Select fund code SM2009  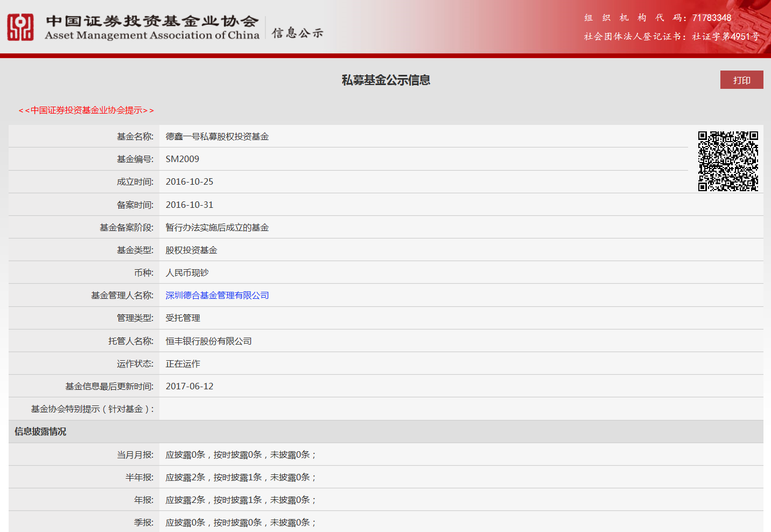[183, 159]
